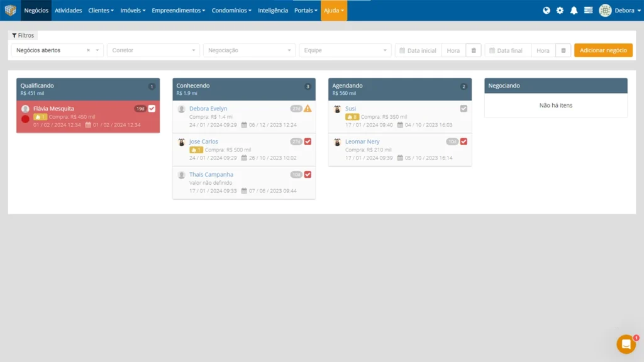Click the fire badge on Susi card
This screenshot has height=362, width=644.
pos(352,117)
